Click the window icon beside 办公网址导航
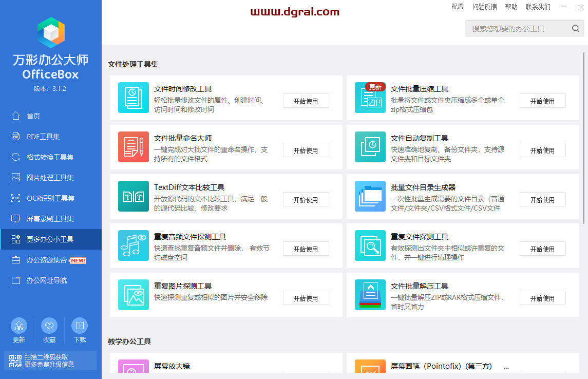Image resolution: width=588 pixels, height=379 pixels. (16, 280)
